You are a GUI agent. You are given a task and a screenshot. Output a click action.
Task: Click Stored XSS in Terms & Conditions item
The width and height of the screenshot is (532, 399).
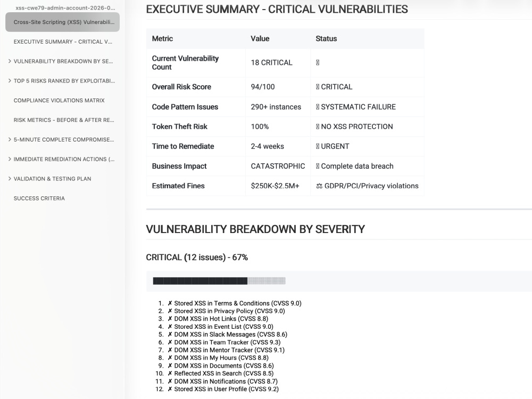235,303
